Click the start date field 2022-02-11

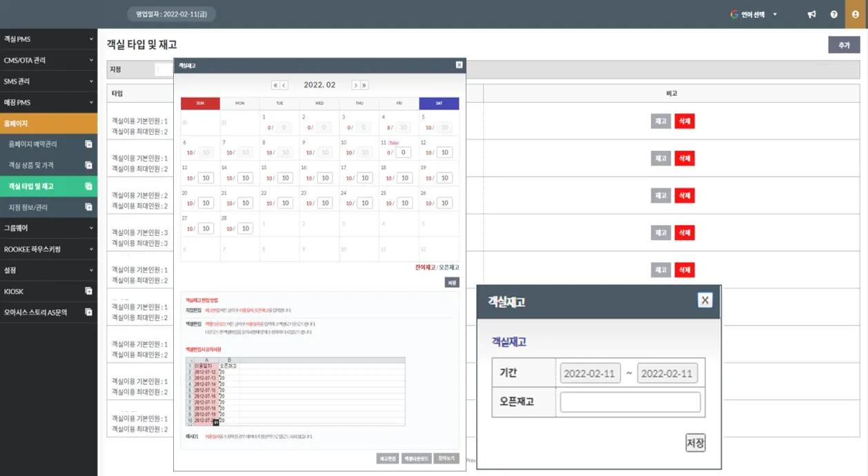(591, 374)
